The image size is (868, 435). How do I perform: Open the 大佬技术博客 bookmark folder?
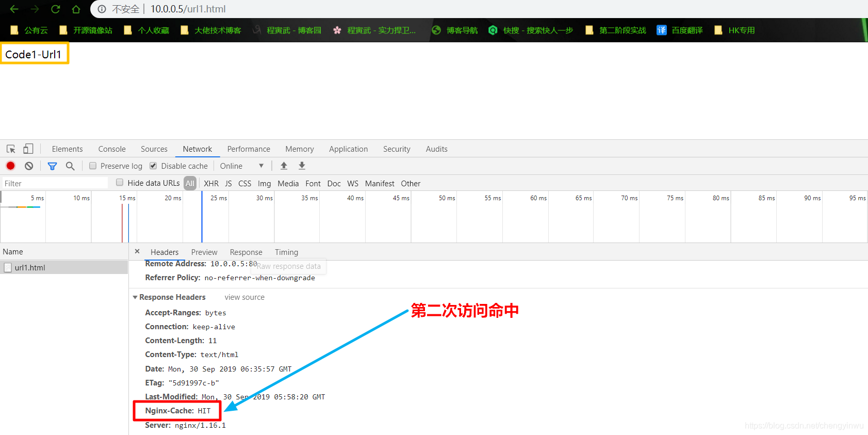click(x=211, y=30)
